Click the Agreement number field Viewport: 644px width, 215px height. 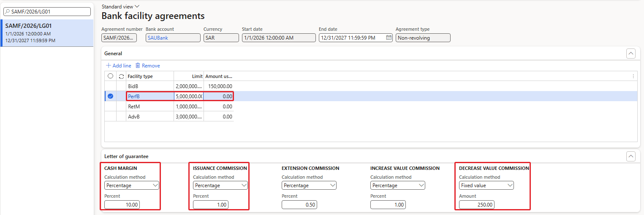(x=119, y=38)
